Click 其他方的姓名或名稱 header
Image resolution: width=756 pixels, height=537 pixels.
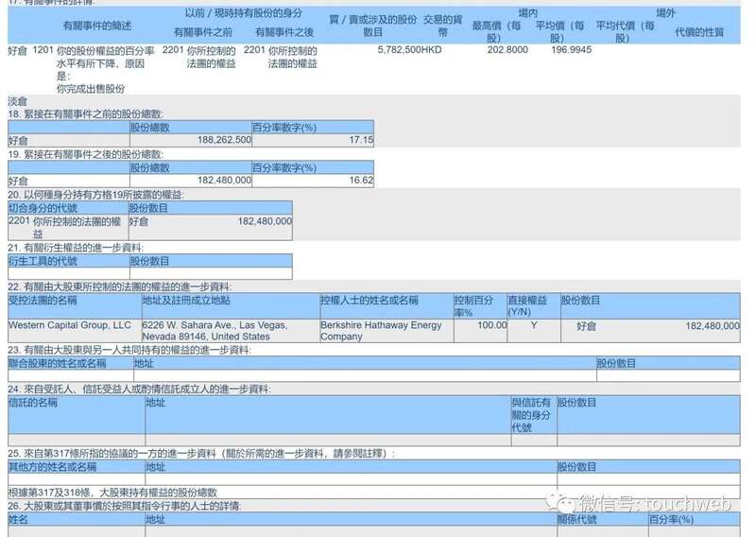tap(52, 467)
